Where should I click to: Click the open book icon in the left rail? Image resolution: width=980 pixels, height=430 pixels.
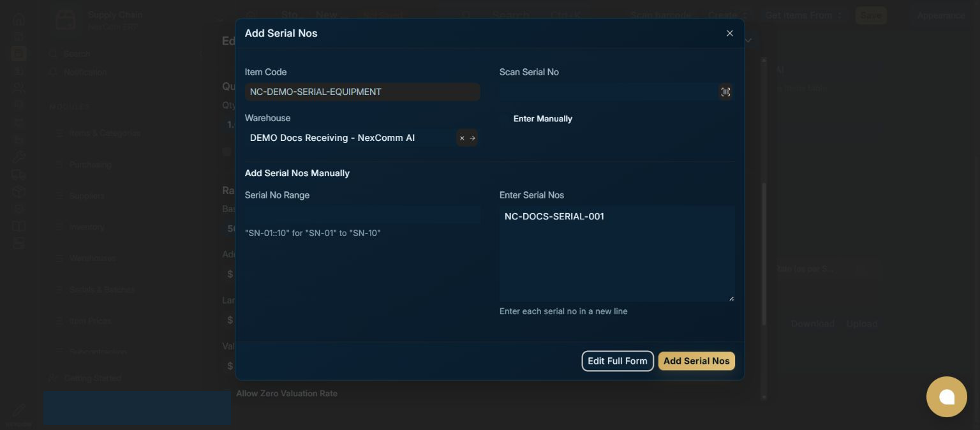(x=19, y=226)
